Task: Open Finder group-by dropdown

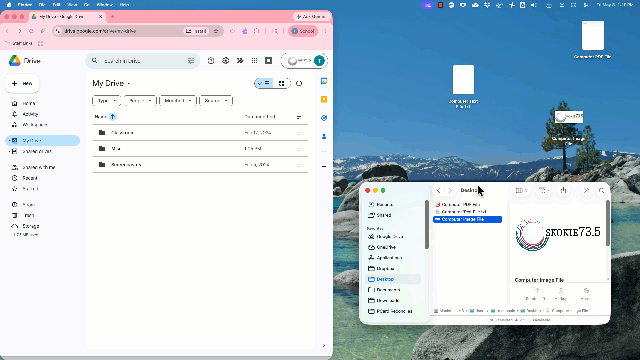Action: click(544, 190)
